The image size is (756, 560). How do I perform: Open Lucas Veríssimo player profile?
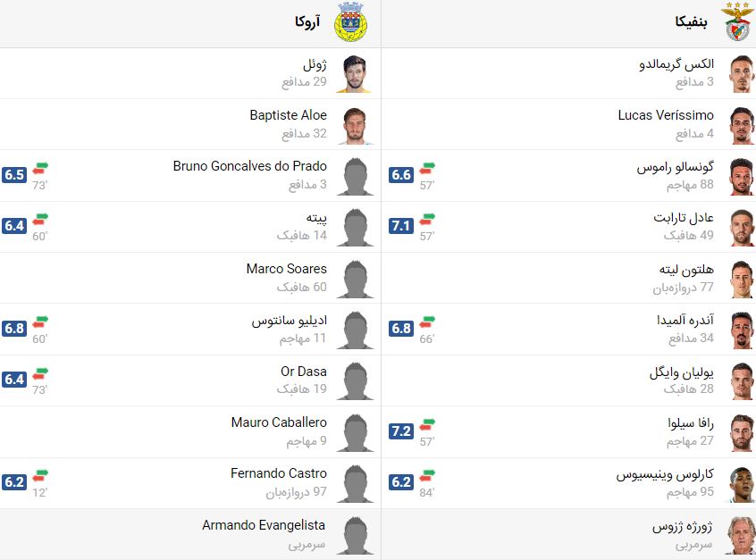(x=666, y=115)
